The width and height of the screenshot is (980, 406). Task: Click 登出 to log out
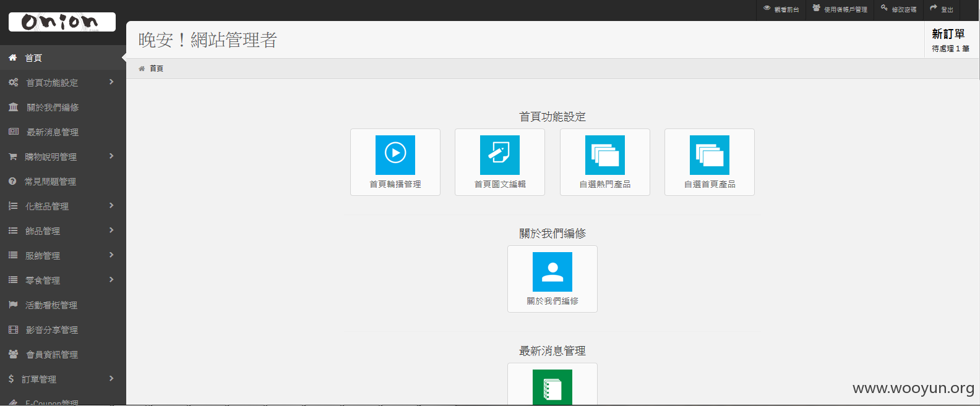pyautogui.click(x=942, y=9)
